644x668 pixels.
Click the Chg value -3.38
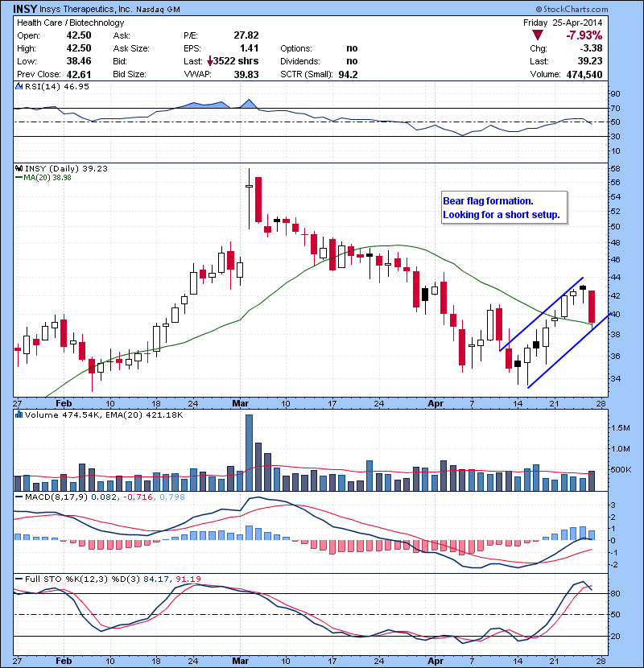591,48
